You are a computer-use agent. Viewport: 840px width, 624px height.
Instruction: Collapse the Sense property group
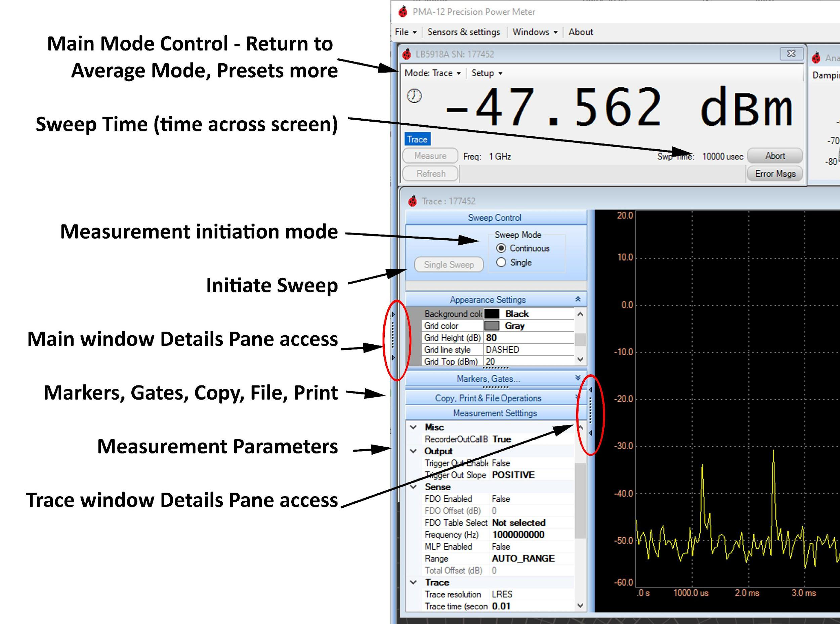pos(414,487)
